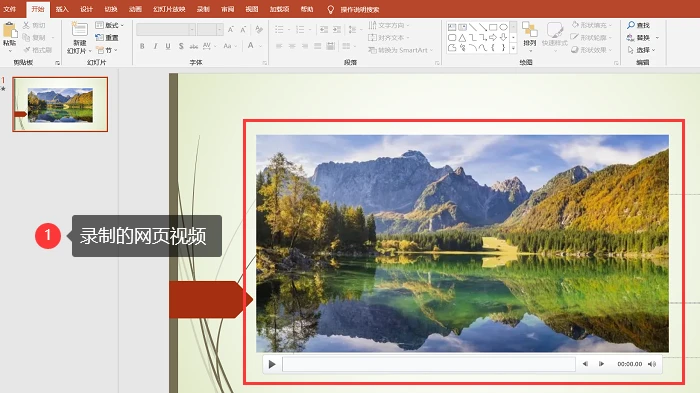The height and width of the screenshot is (393, 700).
Task: Toggle Underline formatting
Action: [x=168, y=46]
